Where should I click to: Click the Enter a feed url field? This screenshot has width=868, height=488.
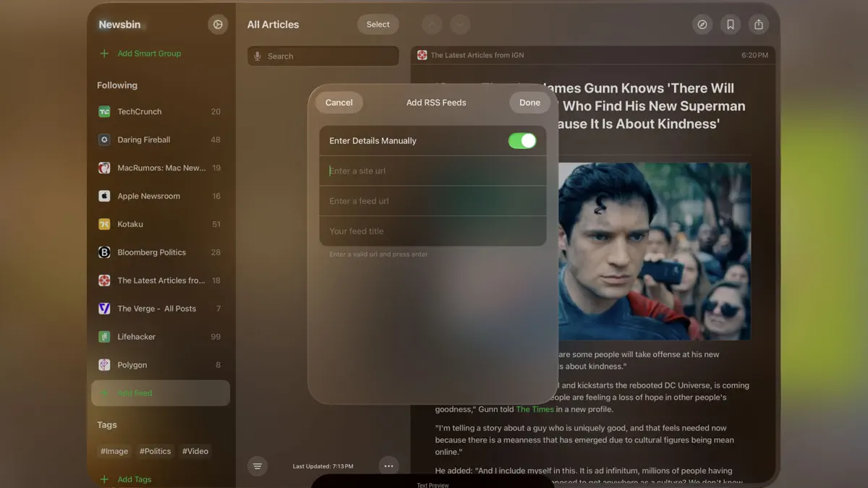point(433,201)
